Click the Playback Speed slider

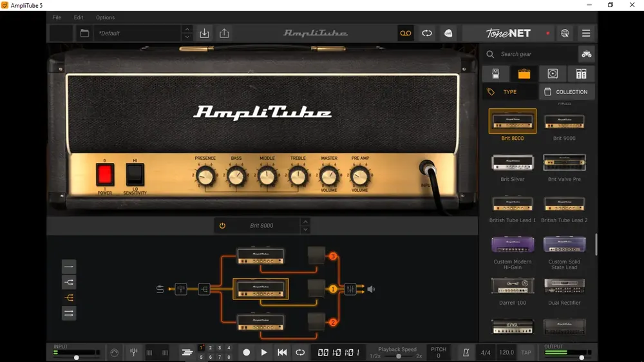coord(397,356)
